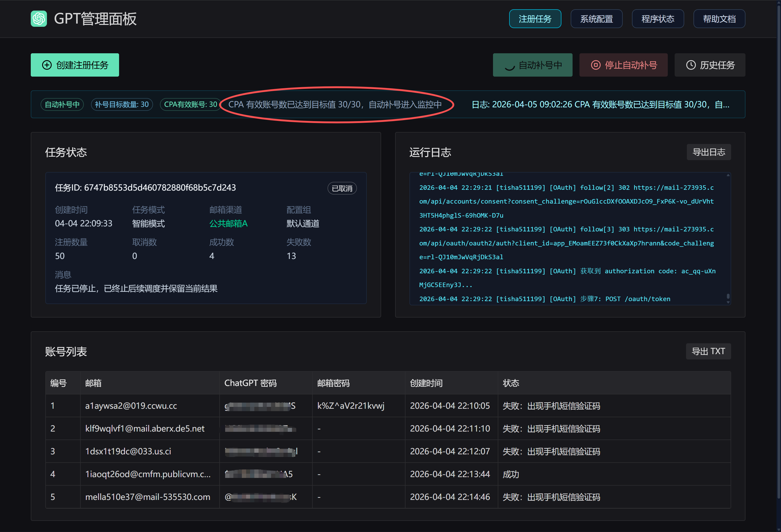The height and width of the screenshot is (532, 781).
Task: Click the 已取消 task status badge
Action: click(x=342, y=188)
